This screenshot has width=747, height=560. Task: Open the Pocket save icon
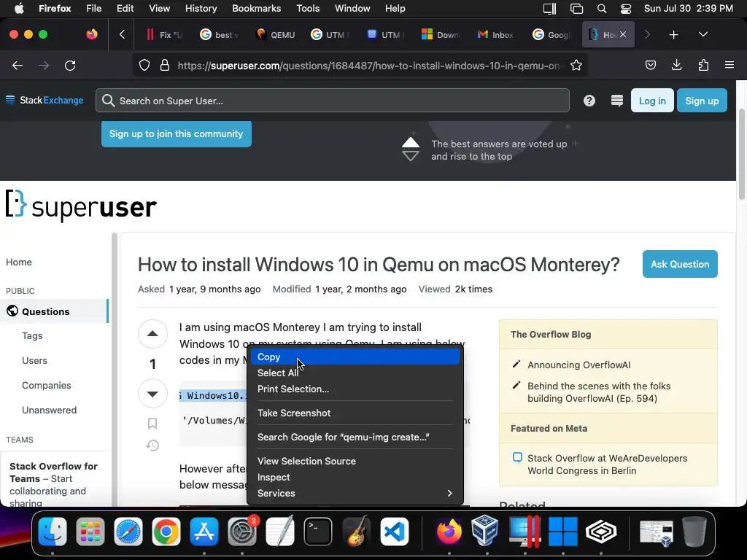pyautogui.click(x=650, y=65)
